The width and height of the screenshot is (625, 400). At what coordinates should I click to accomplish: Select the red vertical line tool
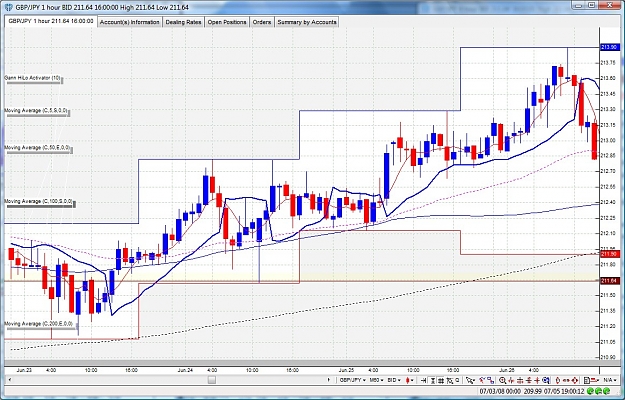(511, 380)
